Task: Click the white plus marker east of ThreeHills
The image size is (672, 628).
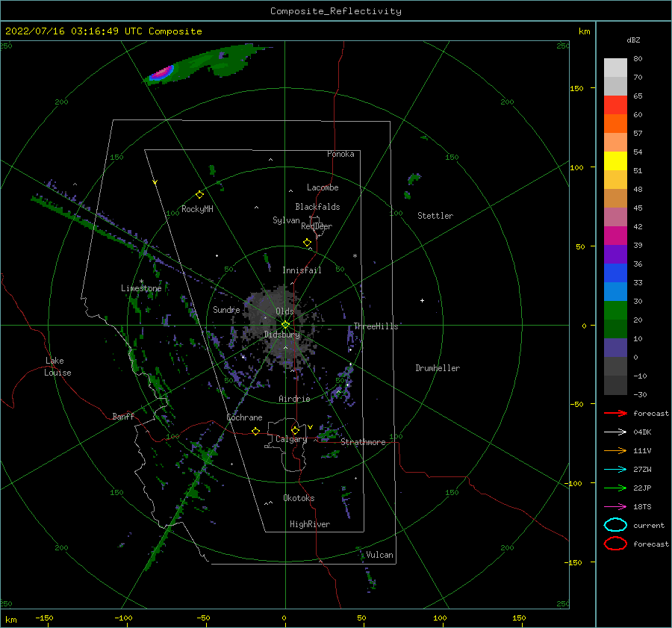Action: coord(422,300)
